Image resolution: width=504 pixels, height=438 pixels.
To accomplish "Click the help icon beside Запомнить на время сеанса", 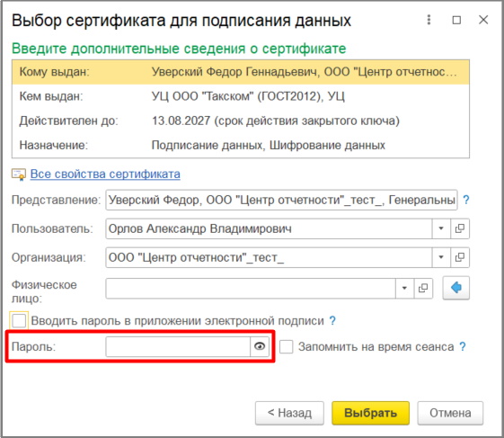I will tap(463, 346).
